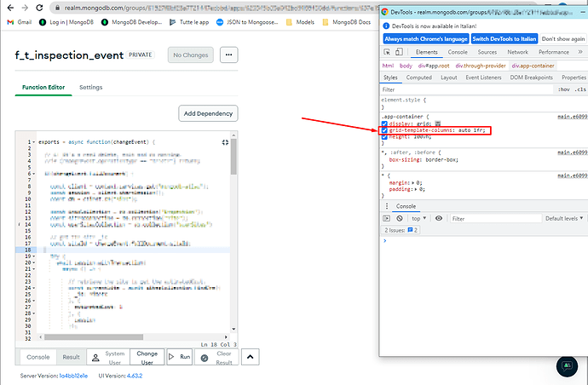Open the console sidebar icon
This screenshot has width=588, height=385.
point(388,219)
